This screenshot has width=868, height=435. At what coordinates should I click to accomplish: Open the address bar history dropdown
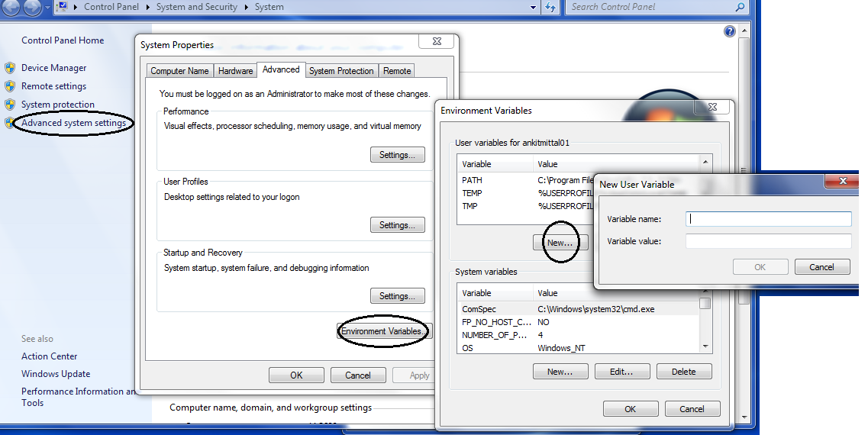click(x=533, y=8)
